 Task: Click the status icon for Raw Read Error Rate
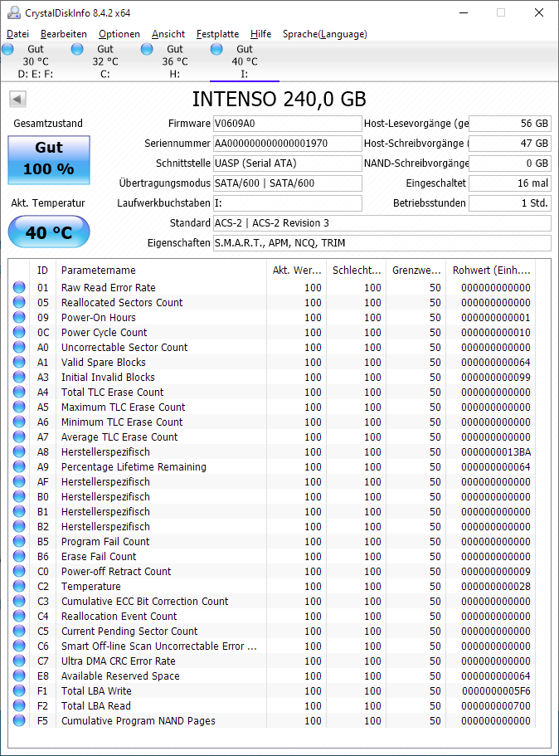coord(19,287)
